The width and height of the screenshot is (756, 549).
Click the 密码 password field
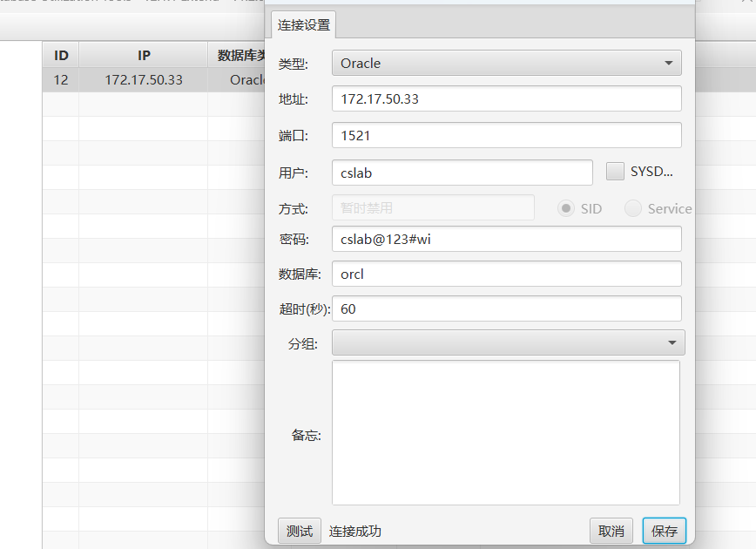tap(506, 239)
